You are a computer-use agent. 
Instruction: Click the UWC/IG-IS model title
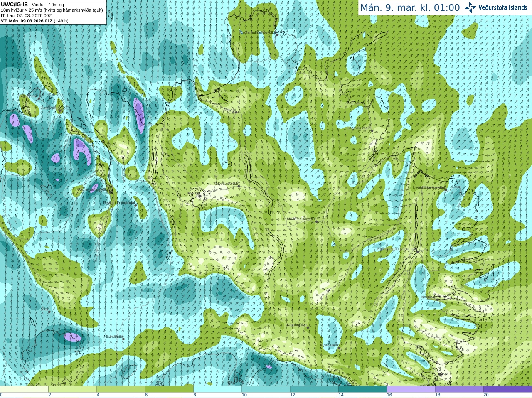pyautogui.click(x=14, y=5)
